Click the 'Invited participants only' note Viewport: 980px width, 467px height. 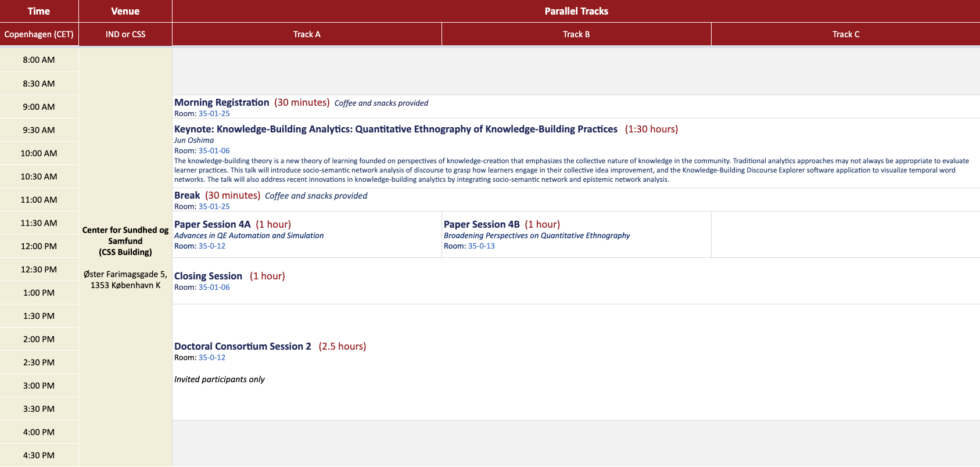220,379
